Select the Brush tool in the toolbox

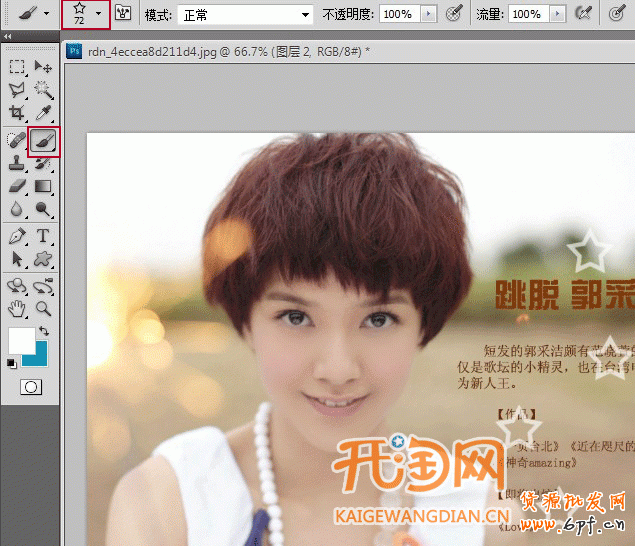pos(44,141)
